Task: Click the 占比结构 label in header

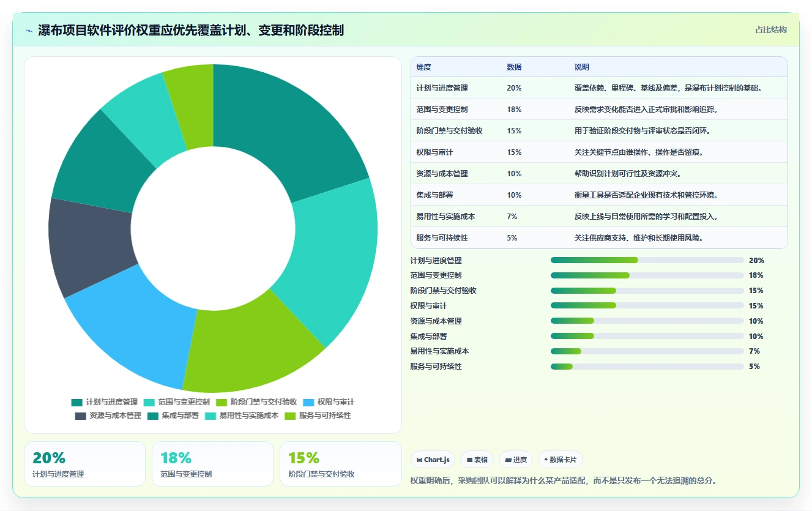Action: [771, 29]
